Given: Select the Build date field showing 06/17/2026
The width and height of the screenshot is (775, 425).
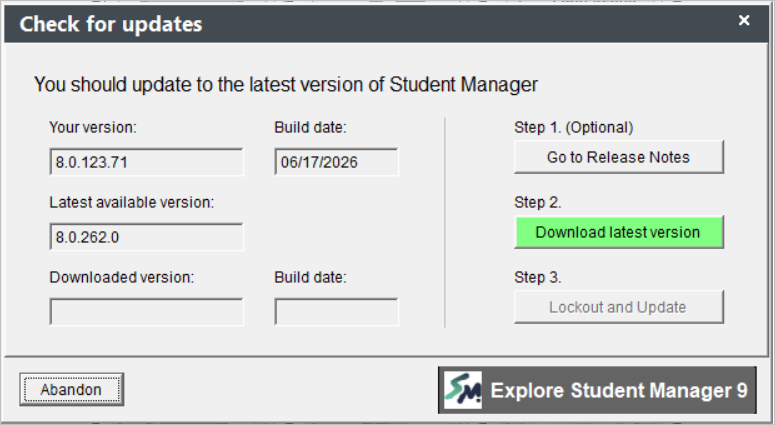Looking at the screenshot, I should tap(336, 162).
